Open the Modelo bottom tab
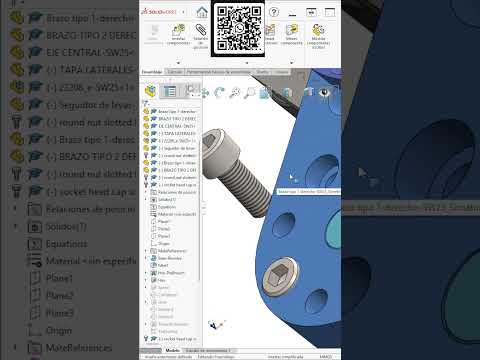 (172, 350)
